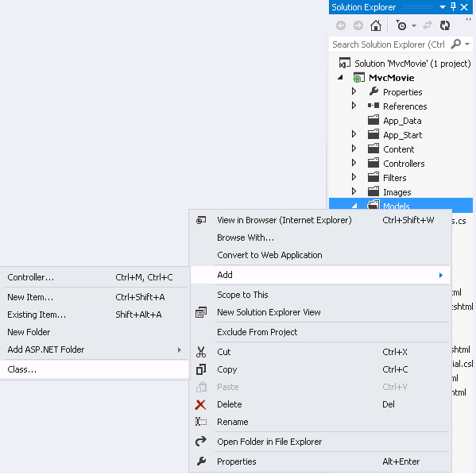The image size is (476, 475).
Task: Click the Home icon in Solution Explorer toolbar
Action: [x=376, y=25]
